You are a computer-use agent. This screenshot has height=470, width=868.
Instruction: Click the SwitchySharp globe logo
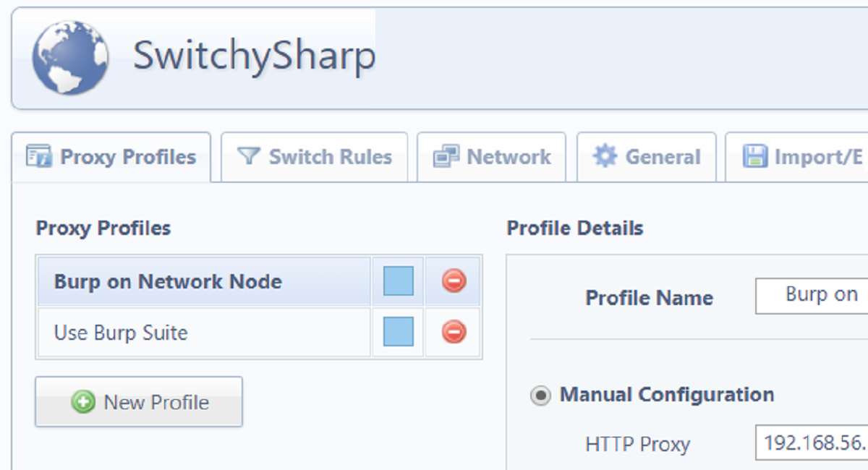click(70, 57)
